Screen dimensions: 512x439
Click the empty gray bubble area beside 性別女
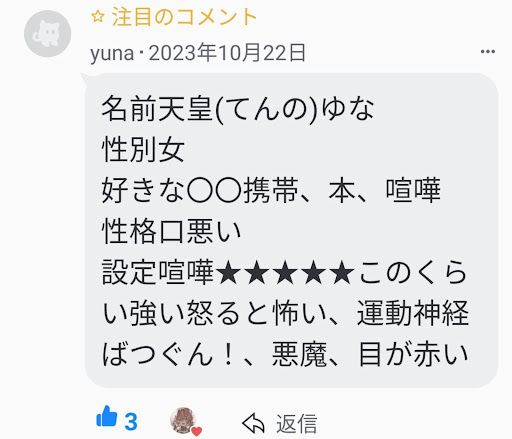point(333,149)
